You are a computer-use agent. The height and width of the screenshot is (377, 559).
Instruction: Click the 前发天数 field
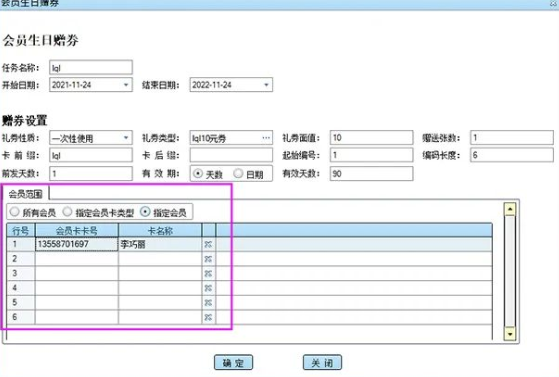91,174
